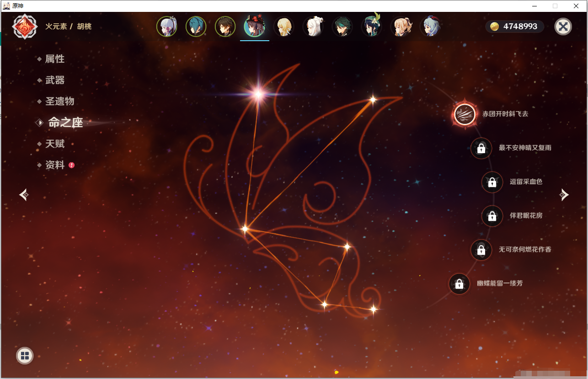Close the 原神 window
The height and width of the screenshot is (379, 588).
coord(576,6)
